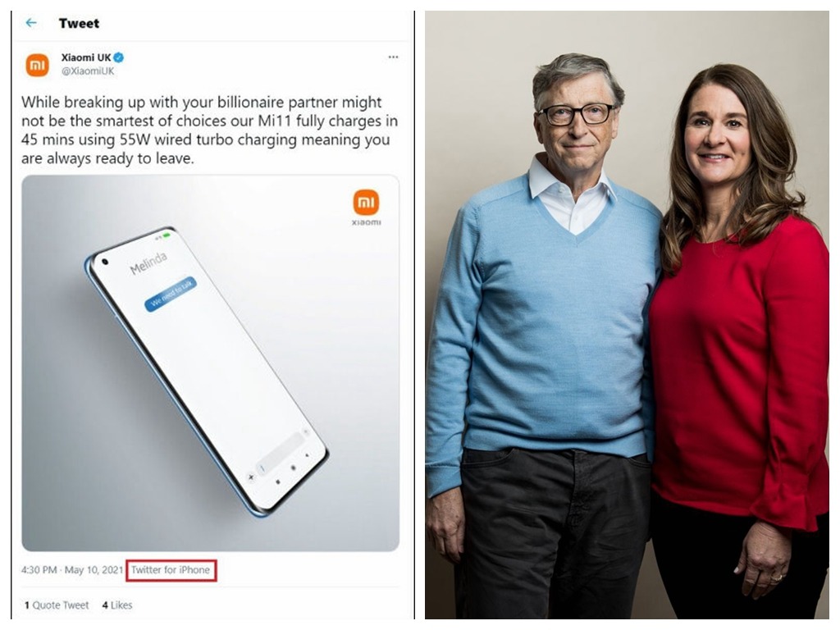Image resolution: width=840 pixels, height=630 pixels.
Task: Click the green battery indicator on the phone
Action: tap(166, 235)
